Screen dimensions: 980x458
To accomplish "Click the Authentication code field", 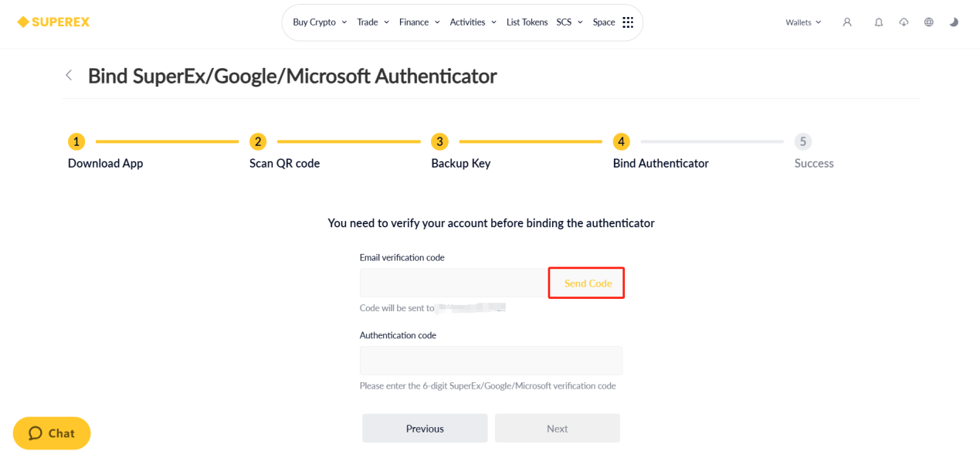I will tap(490, 361).
